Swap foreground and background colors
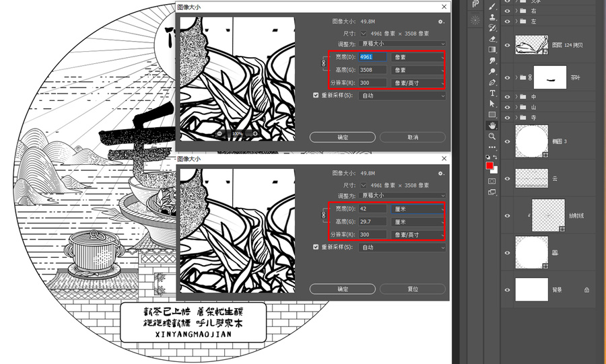 click(495, 157)
